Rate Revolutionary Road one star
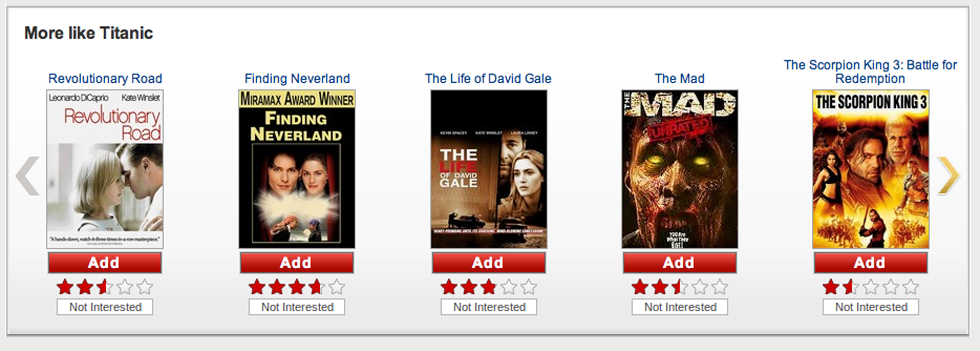 [65, 287]
